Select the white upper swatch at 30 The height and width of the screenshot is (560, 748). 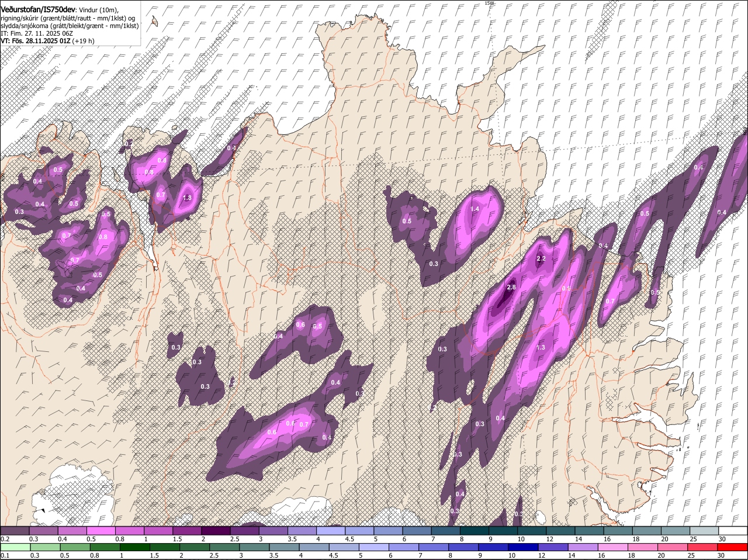733,531
